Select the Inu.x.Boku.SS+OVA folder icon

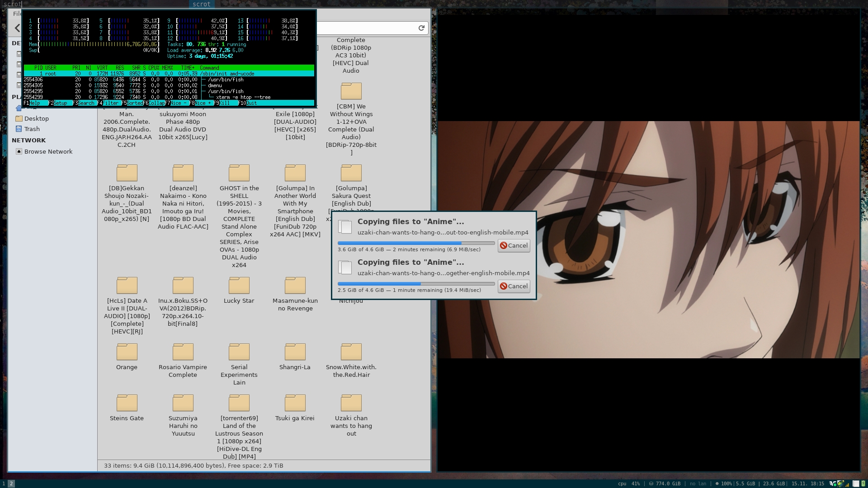point(183,285)
